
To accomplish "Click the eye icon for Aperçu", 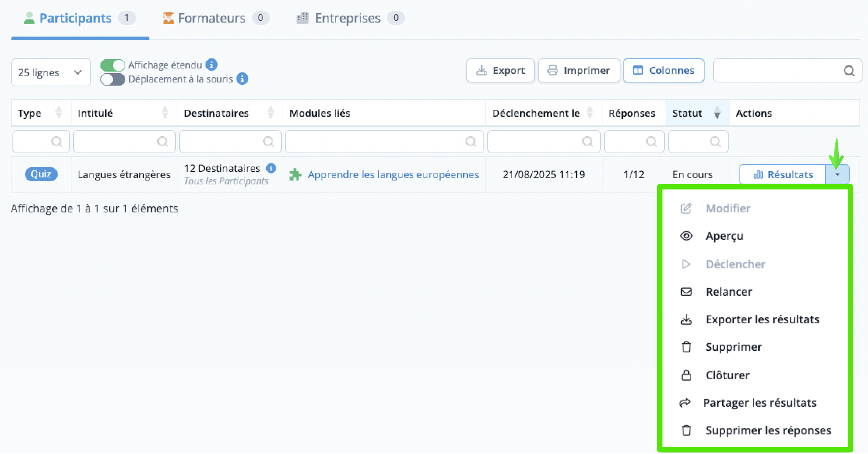I will [x=686, y=236].
